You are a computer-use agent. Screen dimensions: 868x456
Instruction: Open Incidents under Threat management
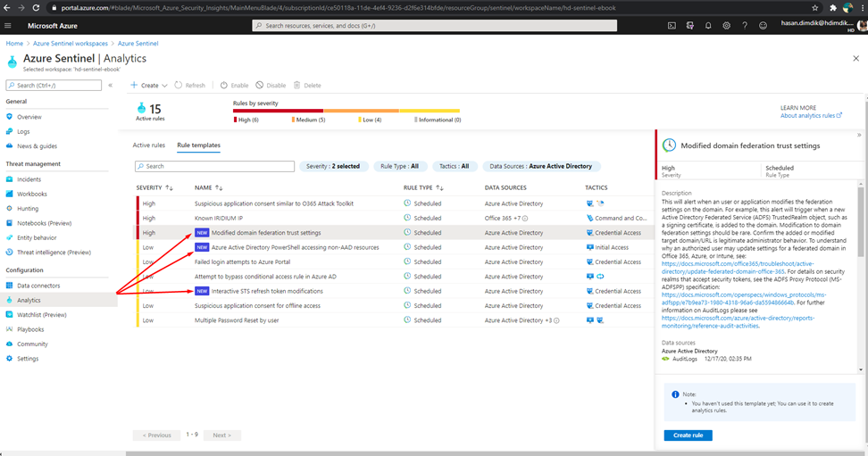(x=29, y=179)
